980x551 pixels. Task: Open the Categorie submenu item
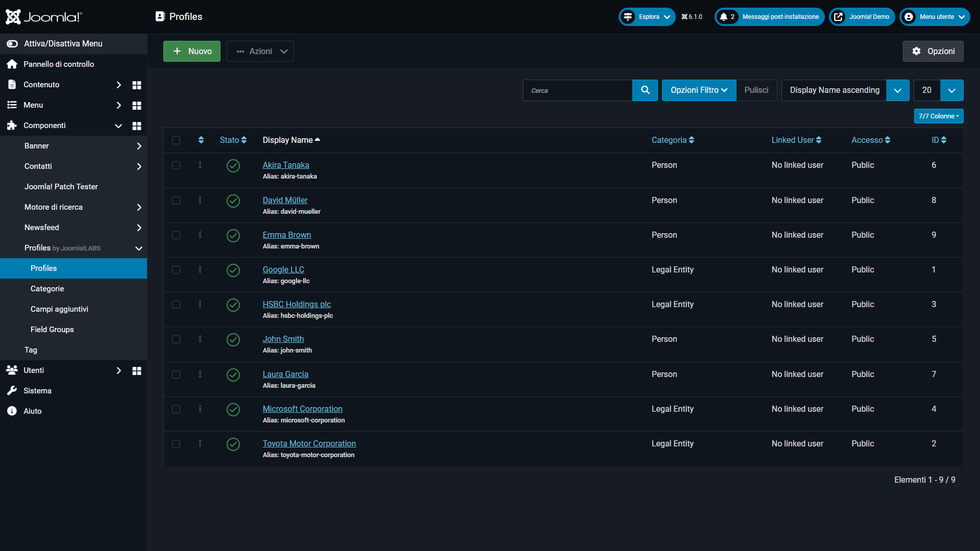point(73,289)
